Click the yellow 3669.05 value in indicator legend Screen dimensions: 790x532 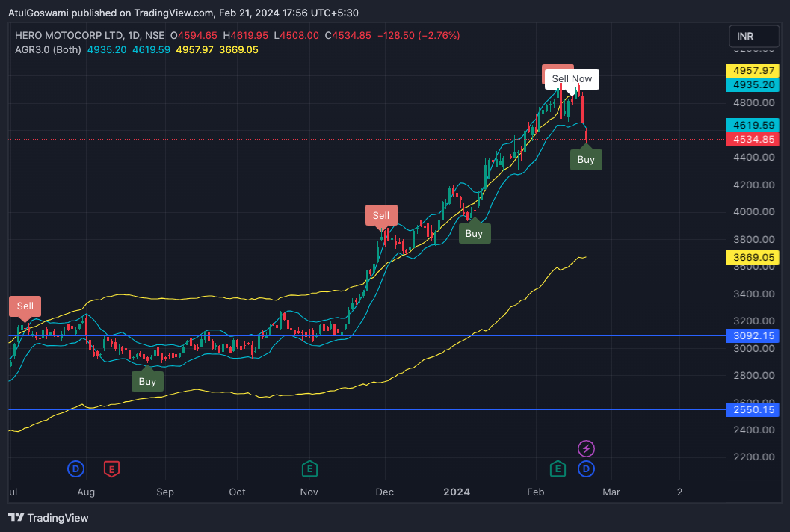pos(239,49)
